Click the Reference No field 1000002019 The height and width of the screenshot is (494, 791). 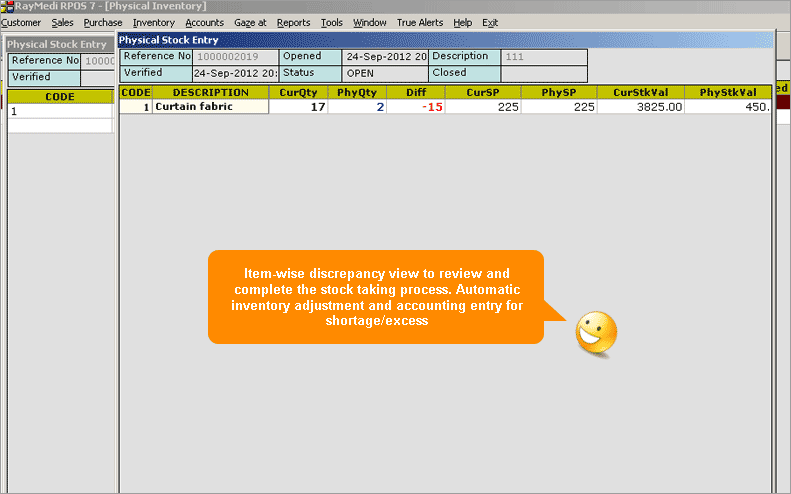(235, 57)
